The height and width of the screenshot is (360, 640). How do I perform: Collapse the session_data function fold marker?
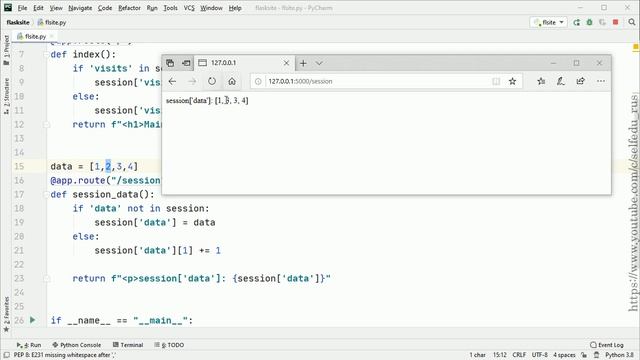(x=46, y=194)
